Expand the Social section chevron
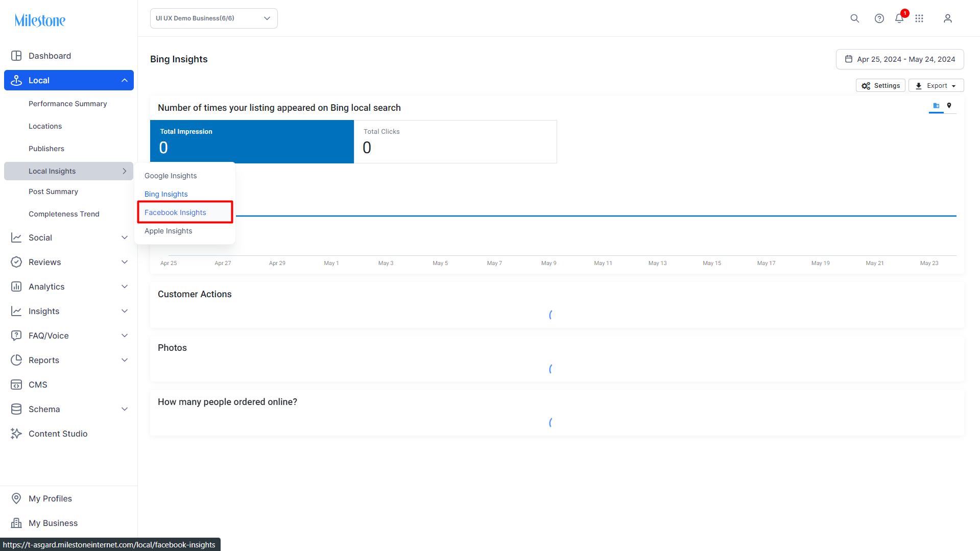 point(124,237)
